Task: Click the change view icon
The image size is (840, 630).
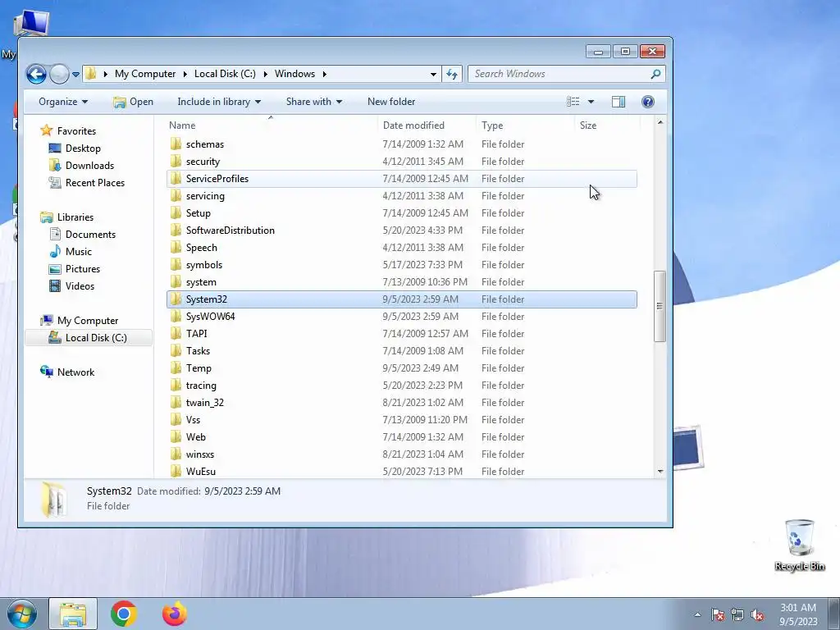Action: pyautogui.click(x=573, y=102)
